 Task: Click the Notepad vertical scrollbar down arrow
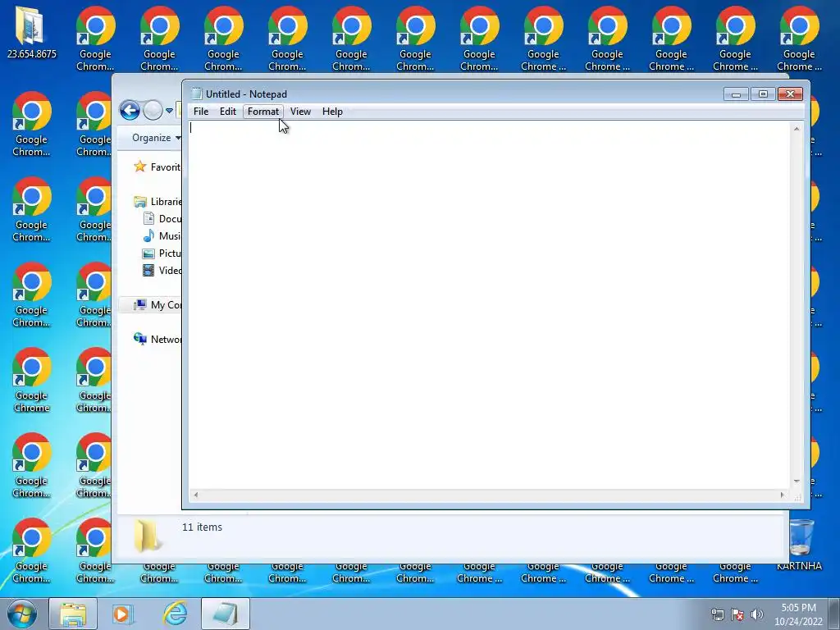[797, 481]
